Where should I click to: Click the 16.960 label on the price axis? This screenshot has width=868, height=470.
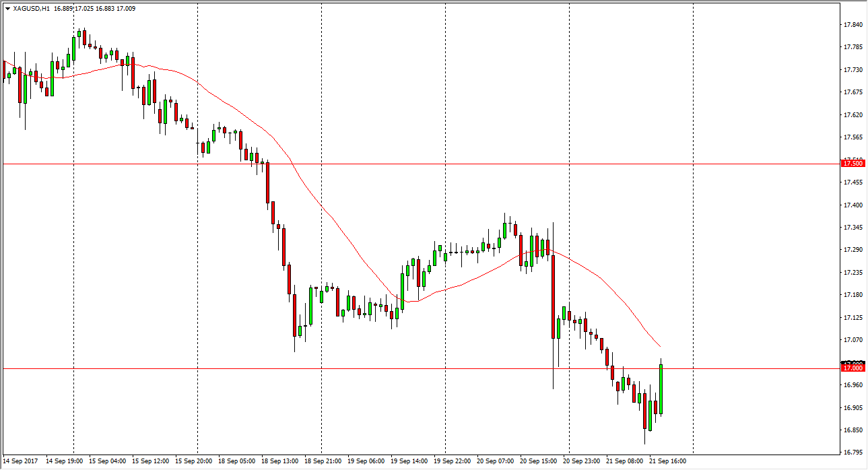[x=853, y=385]
